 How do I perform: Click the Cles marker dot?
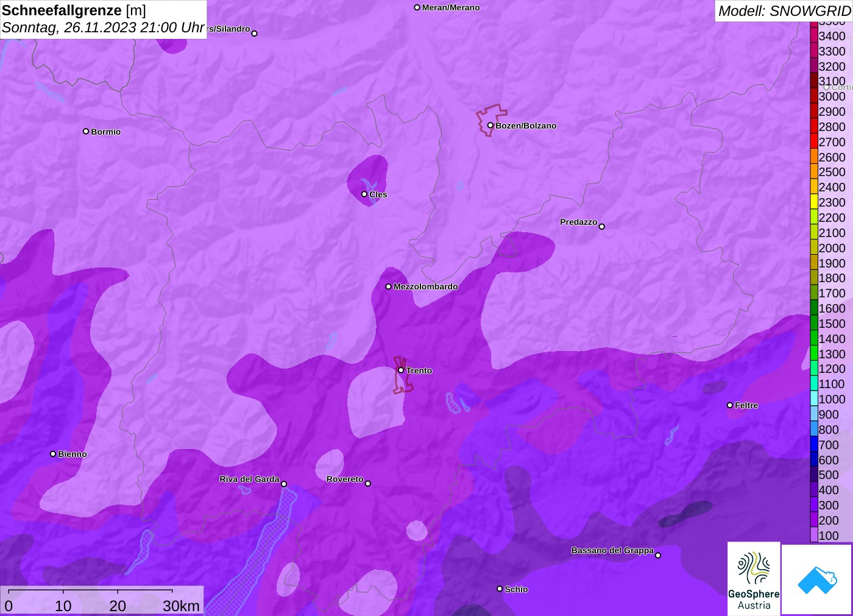click(x=364, y=194)
